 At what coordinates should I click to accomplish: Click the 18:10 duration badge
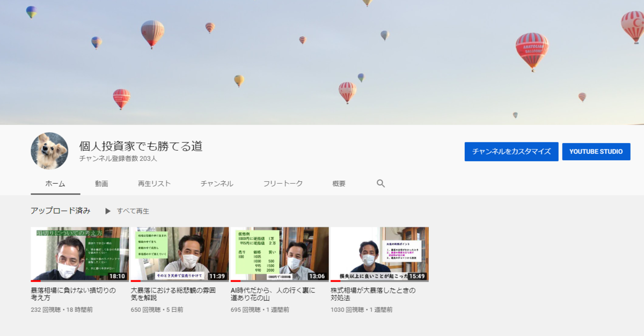pos(117,277)
